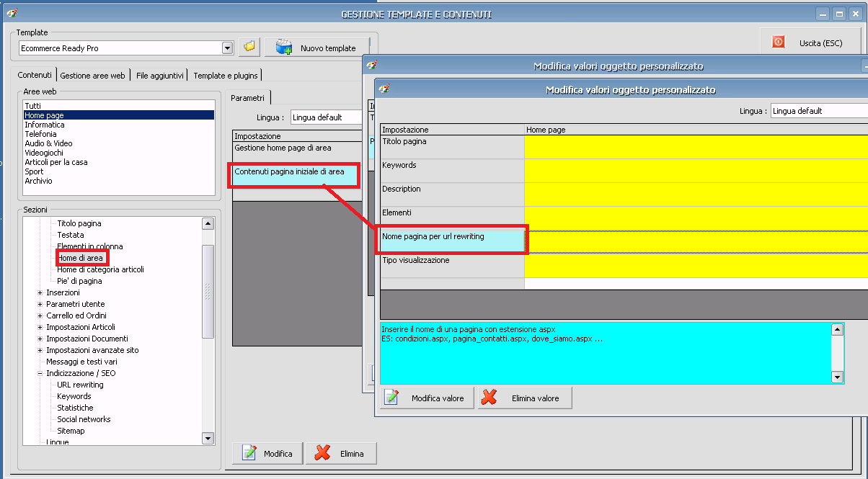Click the Sezioni scrollbar thumb
This screenshot has width=868, height=479.
point(208,291)
